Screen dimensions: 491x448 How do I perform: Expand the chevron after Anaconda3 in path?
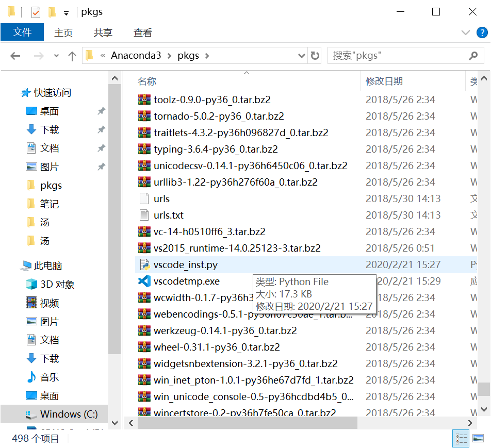pos(169,56)
